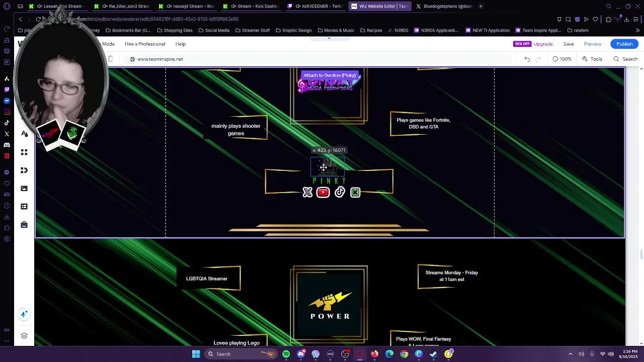Open the Layers panel icon
644x362 pixels.
24,336
